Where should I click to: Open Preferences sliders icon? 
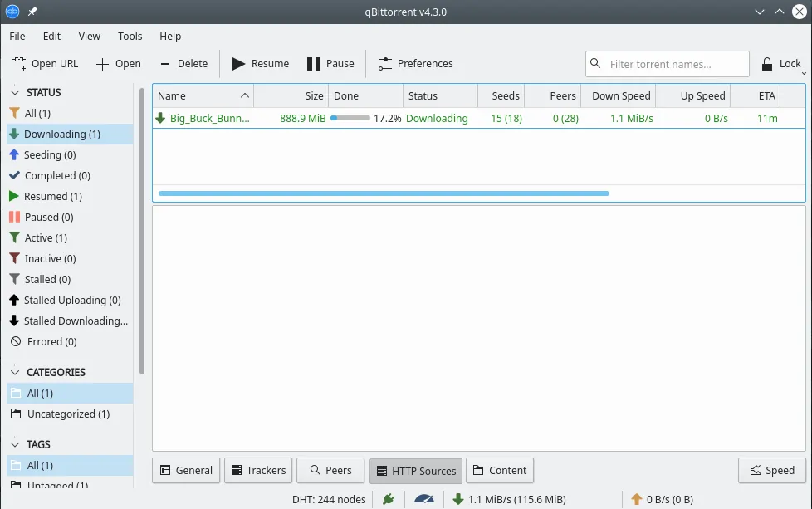[384, 64]
